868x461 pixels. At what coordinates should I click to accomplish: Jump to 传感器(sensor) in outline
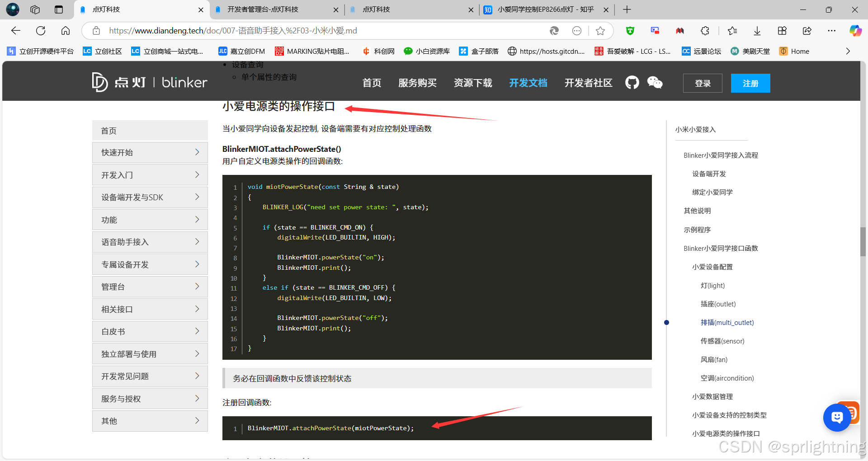722,341
